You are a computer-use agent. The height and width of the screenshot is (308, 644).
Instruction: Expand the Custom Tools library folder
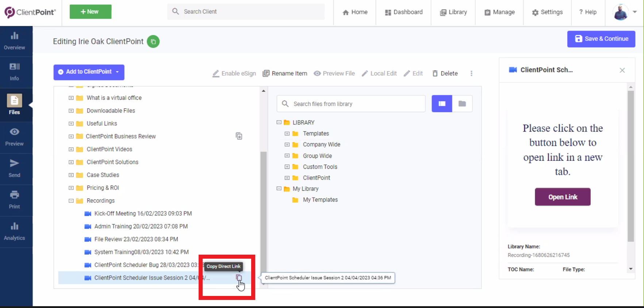tap(287, 167)
